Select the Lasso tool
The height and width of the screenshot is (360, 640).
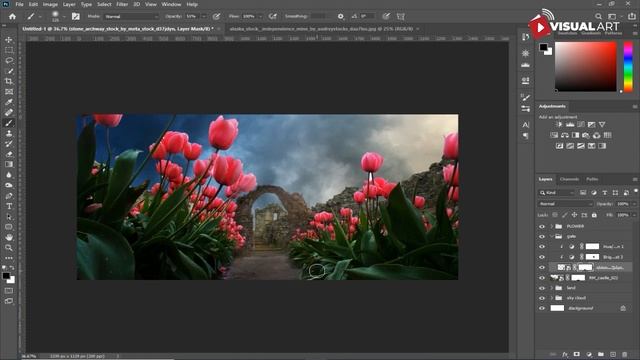[x=9, y=60]
